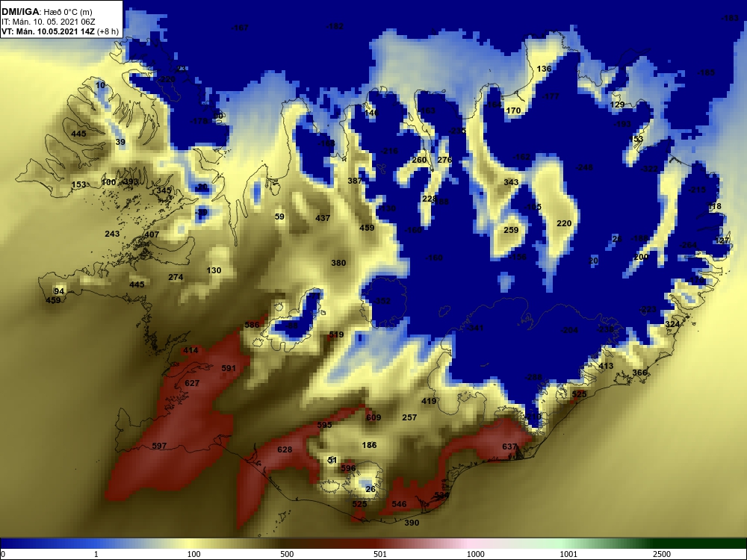This screenshot has width=747, height=560.
Task: Click the map value '170'
Action: point(513,111)
